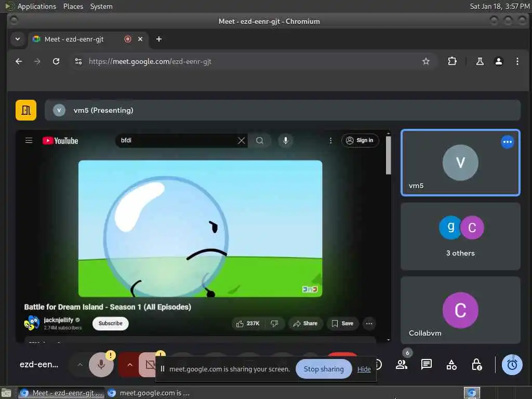Open the Chromium extensions puzzle icon
This screenshot has width=532, height=399.
[x=452, y=61]
